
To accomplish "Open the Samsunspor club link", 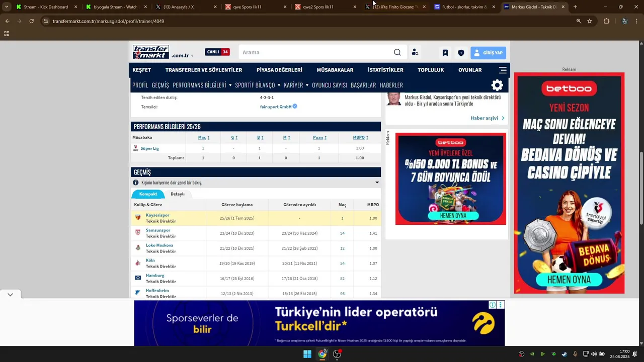I will pyautogui.click(x=158, y=230).
